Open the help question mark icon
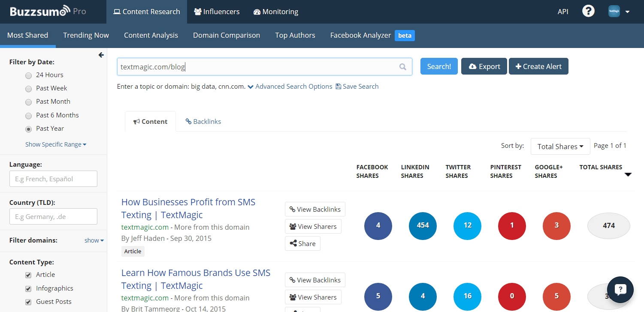Viewport: 644px width, 312px height. point(588,12)
